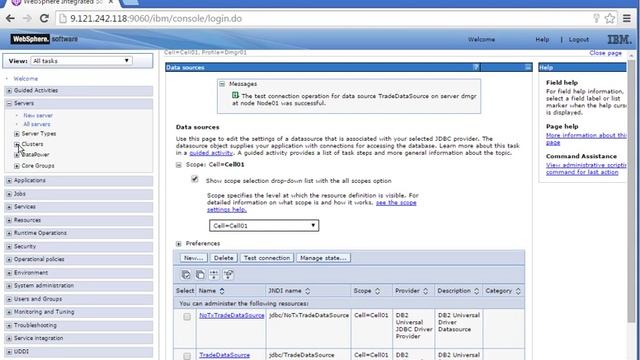
Task: Check the TradeDataSource row checkbox
Action: (x=187, y=356)
